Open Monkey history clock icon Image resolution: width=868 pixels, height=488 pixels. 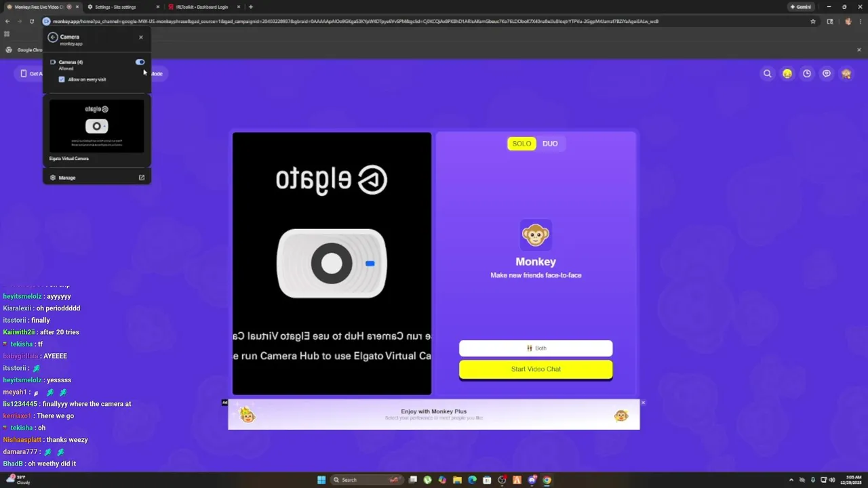807,73
